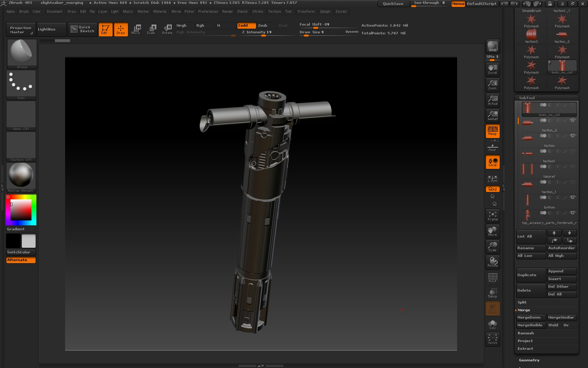The height and width of the screenshot is (368, 588).
Task: Pick a color in the color picker square
Action: click(21, 210)
